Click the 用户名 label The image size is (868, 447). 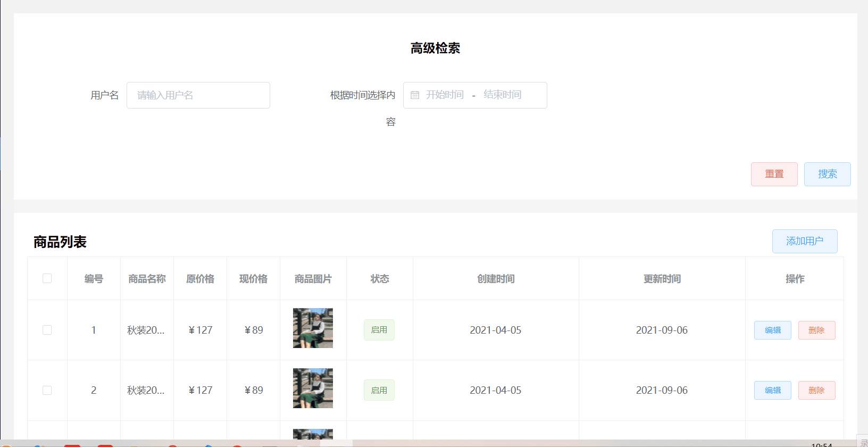105,95
